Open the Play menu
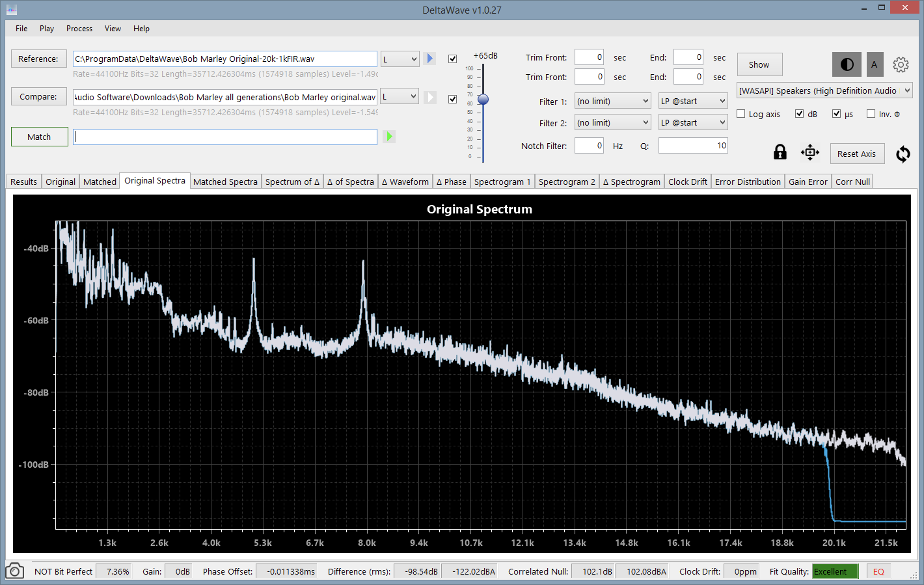 tap(47, 29)
